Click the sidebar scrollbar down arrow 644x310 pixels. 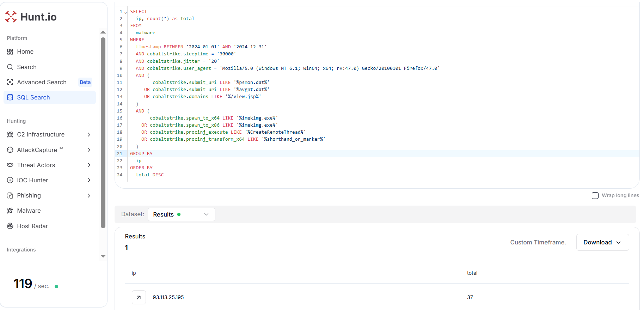(x=103, y=256)
